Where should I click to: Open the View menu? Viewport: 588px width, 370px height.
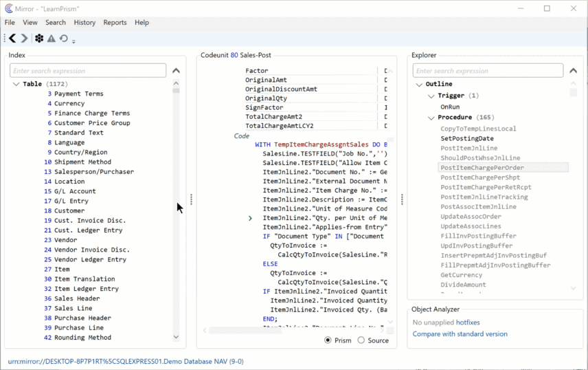(30, 23)
